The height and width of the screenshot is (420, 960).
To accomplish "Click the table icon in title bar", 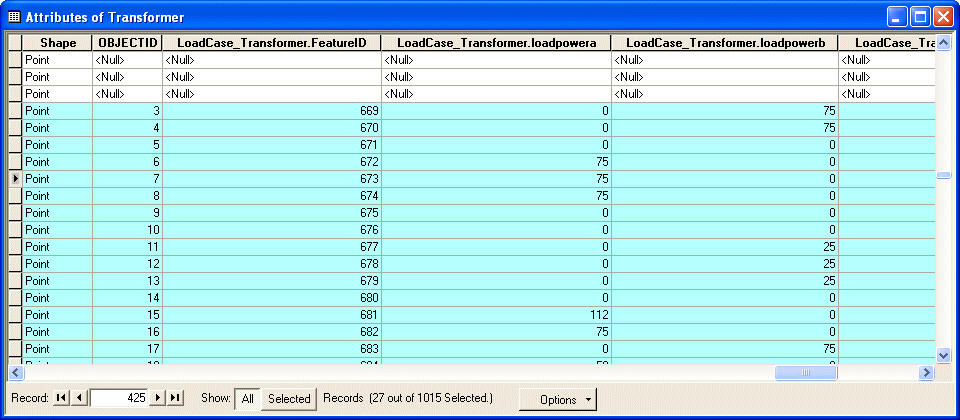I will [14, 17].
